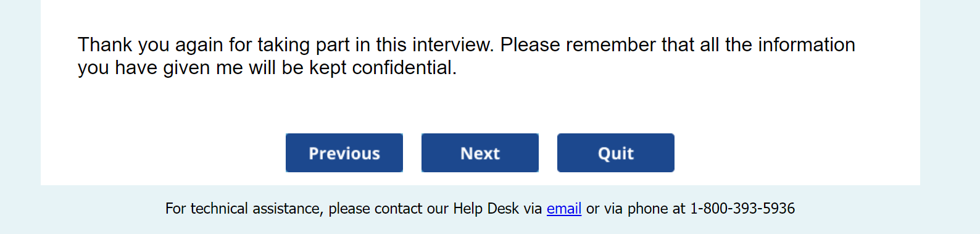The width and height of the screenshot is (980, 234).
Task: Click the word "confidential" in the message
Action: click(402, 67)
